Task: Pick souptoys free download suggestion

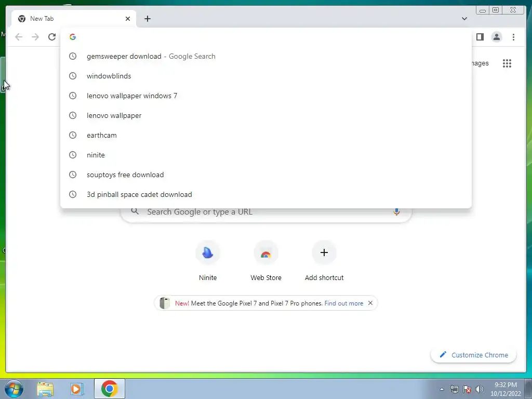Action: click(266, 175)
